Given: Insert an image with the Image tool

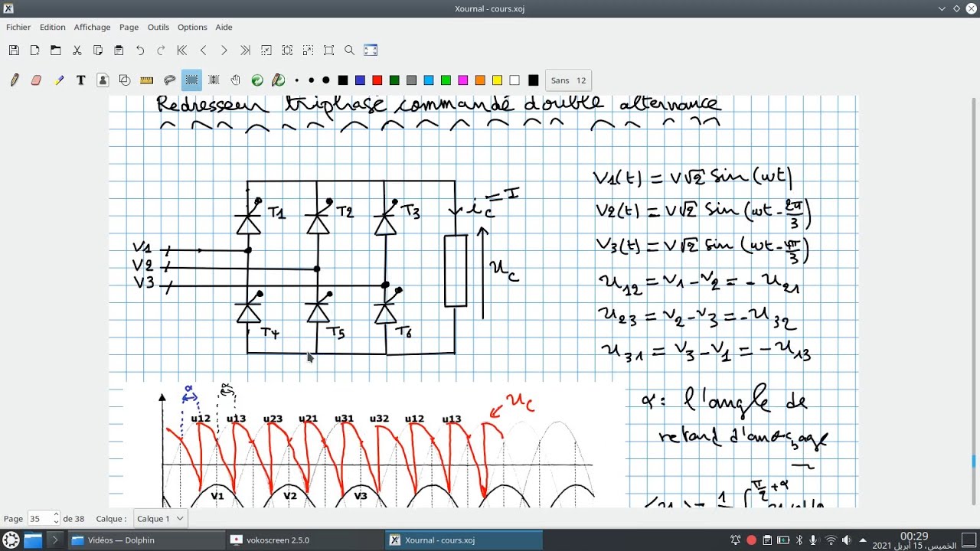Looking at the screenshot, I should point(103,80).
